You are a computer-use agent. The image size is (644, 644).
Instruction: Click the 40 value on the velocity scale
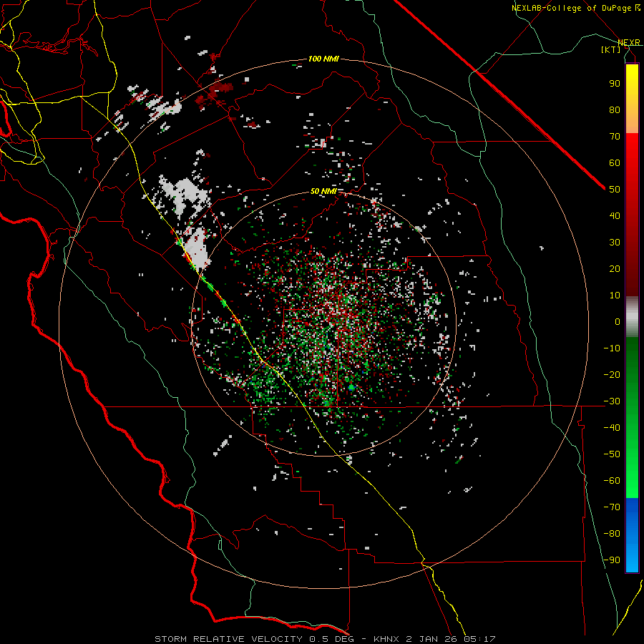[615, 215]
